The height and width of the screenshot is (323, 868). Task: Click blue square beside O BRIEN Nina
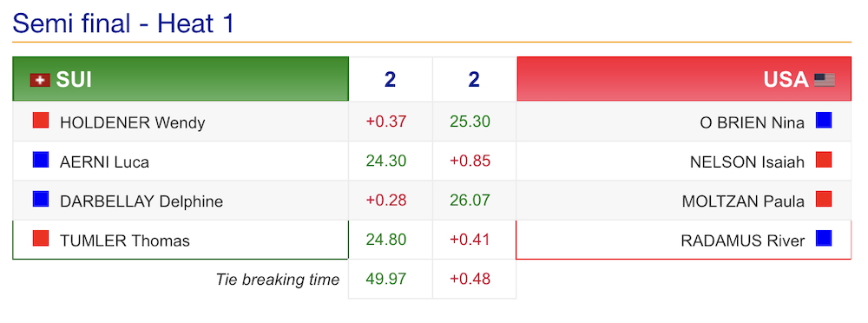click(824, 120)
